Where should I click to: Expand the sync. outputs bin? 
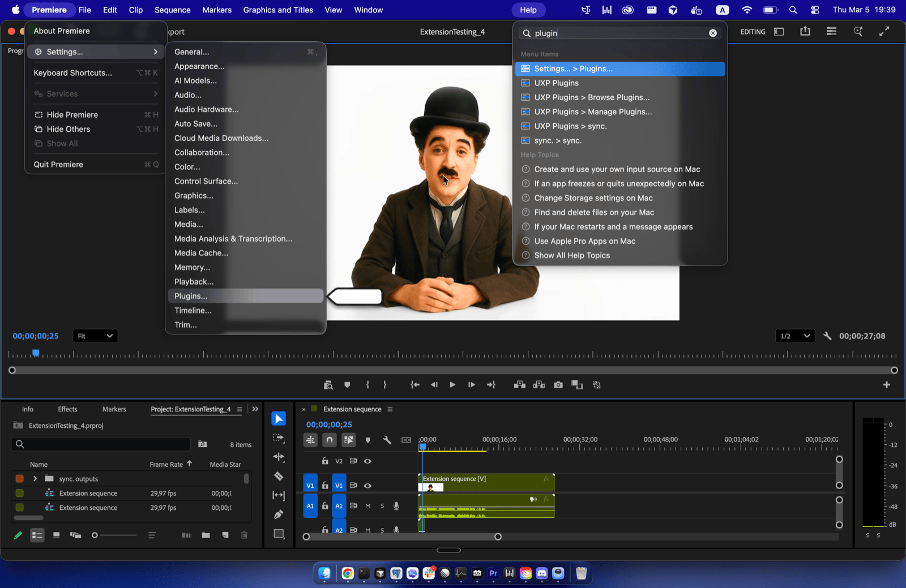(x=35, y=479)
